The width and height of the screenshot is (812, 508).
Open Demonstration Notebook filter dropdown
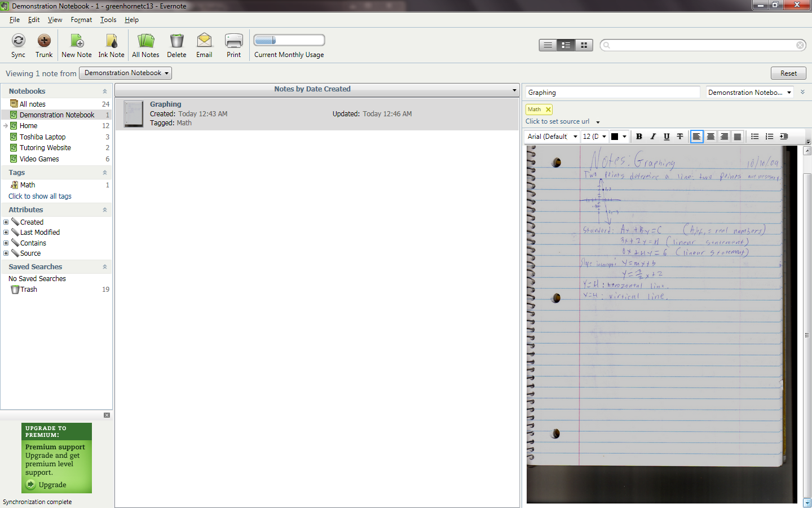[x=125, y=73]
